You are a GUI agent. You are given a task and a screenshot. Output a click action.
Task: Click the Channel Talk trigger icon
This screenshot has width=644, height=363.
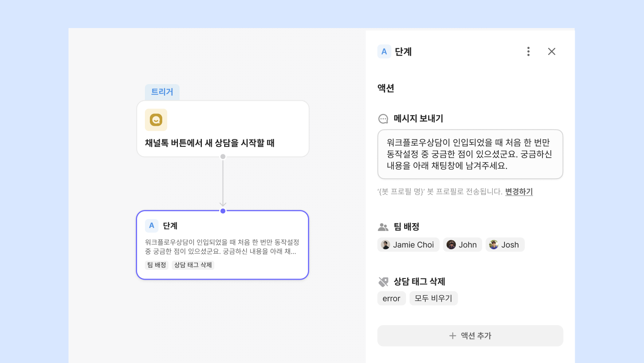156,120
